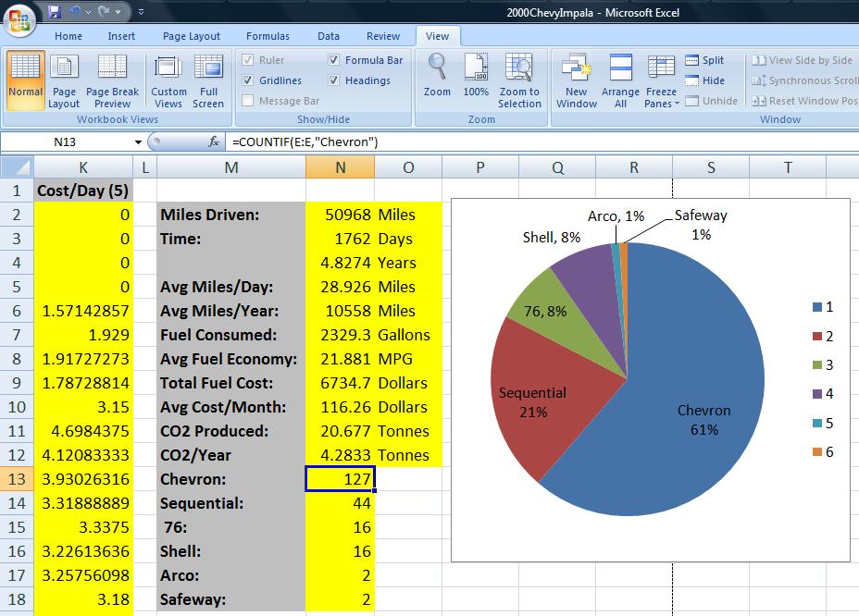Click the Insert Function fx button
This screenshot has width=859, height=616.
(x=214, y=142)
